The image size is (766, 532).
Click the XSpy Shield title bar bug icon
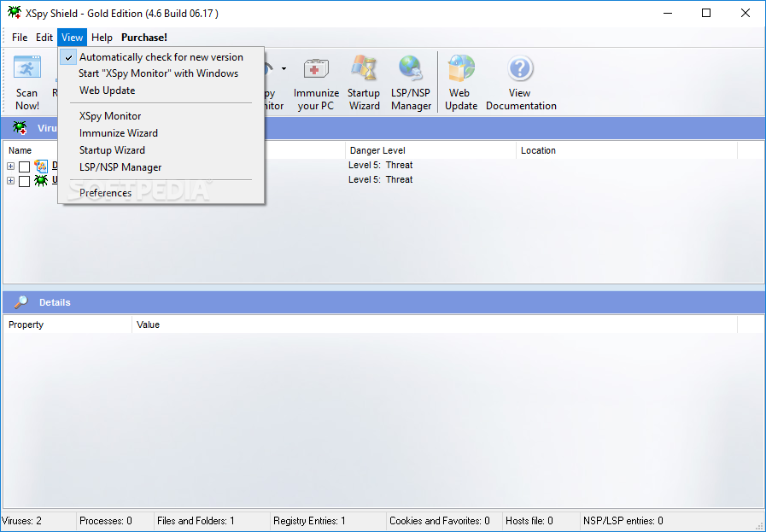pos(15,13)
